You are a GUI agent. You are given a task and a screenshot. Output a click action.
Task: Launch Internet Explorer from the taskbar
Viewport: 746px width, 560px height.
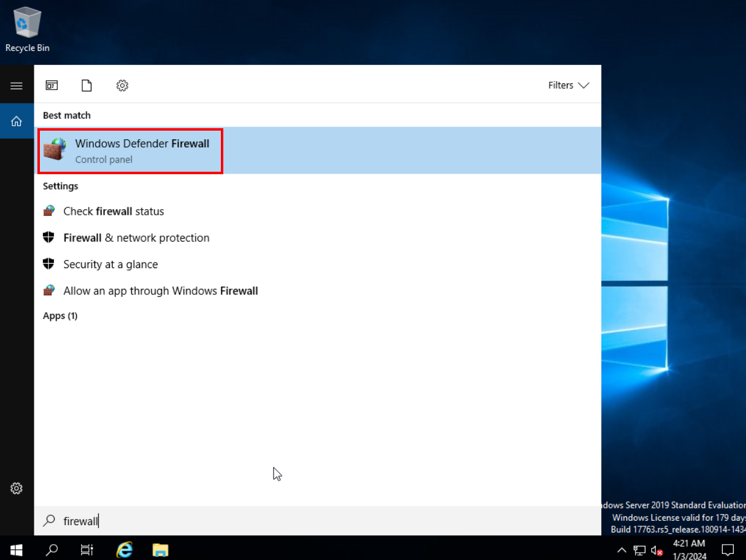click(x=125, y=549)
